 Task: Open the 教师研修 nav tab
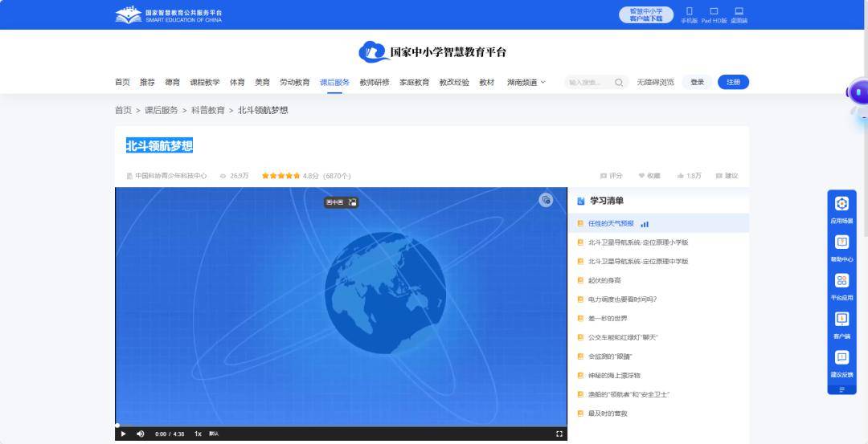click(375, 83)
